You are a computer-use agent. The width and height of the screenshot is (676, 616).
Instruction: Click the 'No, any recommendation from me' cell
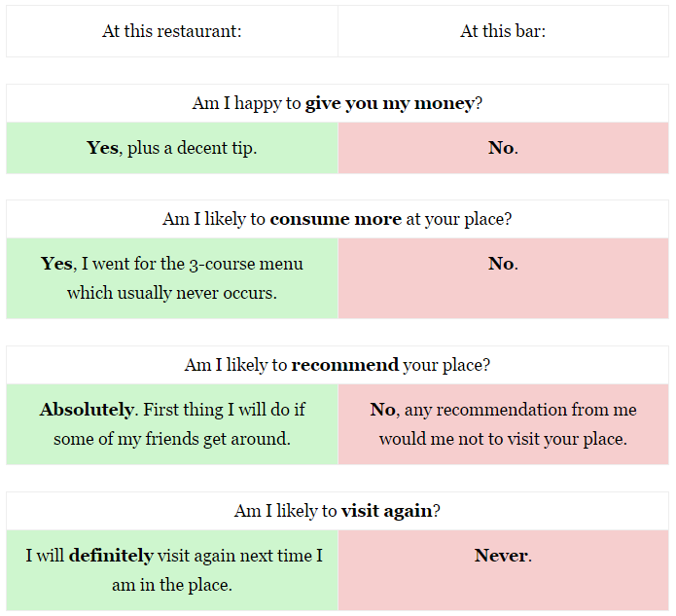coord(503,424)
